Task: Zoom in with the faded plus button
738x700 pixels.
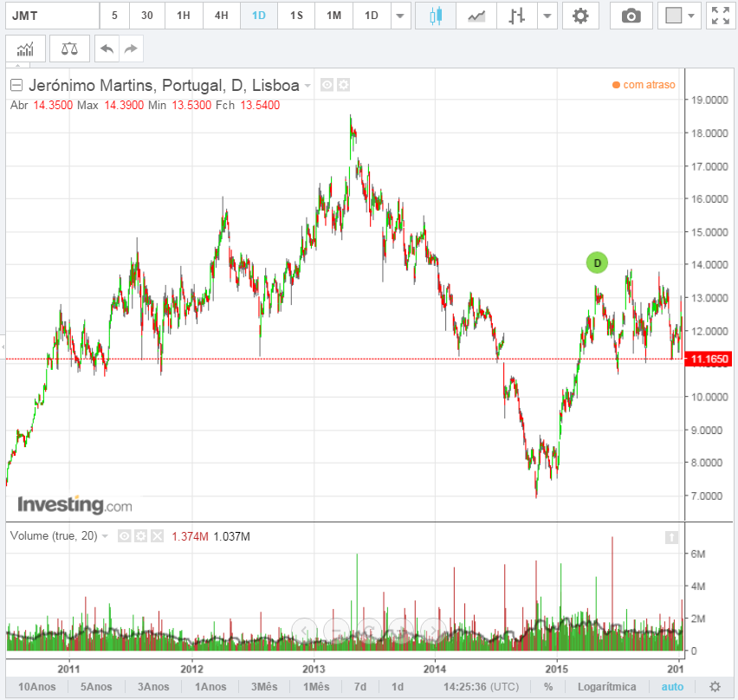Action: pyautogui.click(x=400, y=631)
